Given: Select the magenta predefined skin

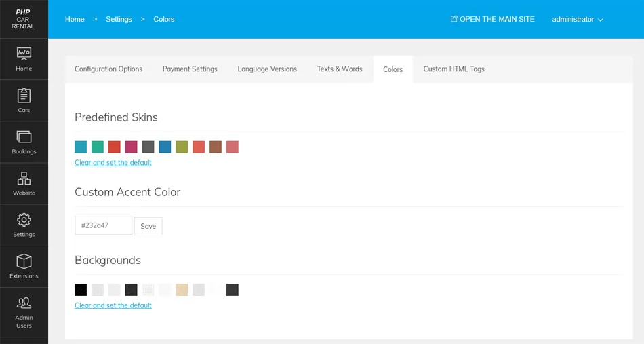Looking at the screenshot, I should [x=131, y=147].
